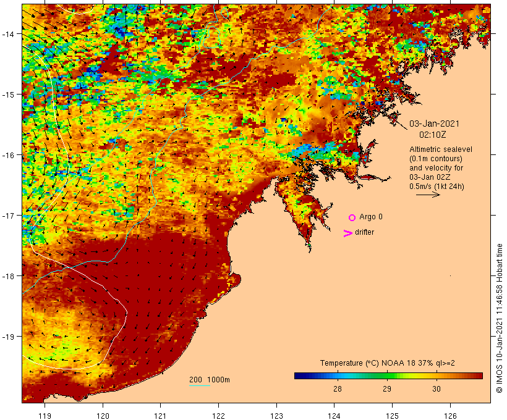Click longitude label 123
Viewport: 507px width, 420px height.
tap(276, 416)
